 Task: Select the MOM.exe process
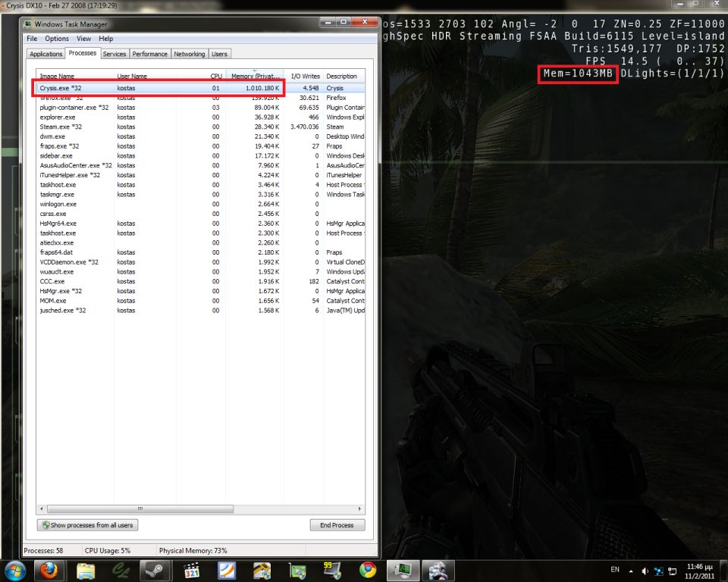click(200, 301)
